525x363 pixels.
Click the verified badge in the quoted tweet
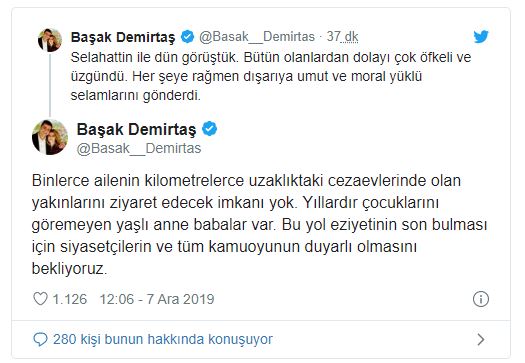point(187,37)
